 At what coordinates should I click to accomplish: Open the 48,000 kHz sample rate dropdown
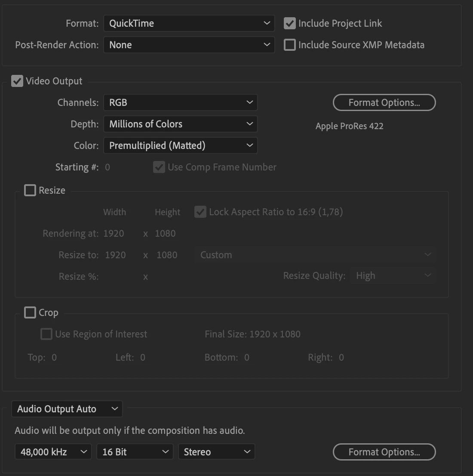pyautogui.click(x=53, y=452)
